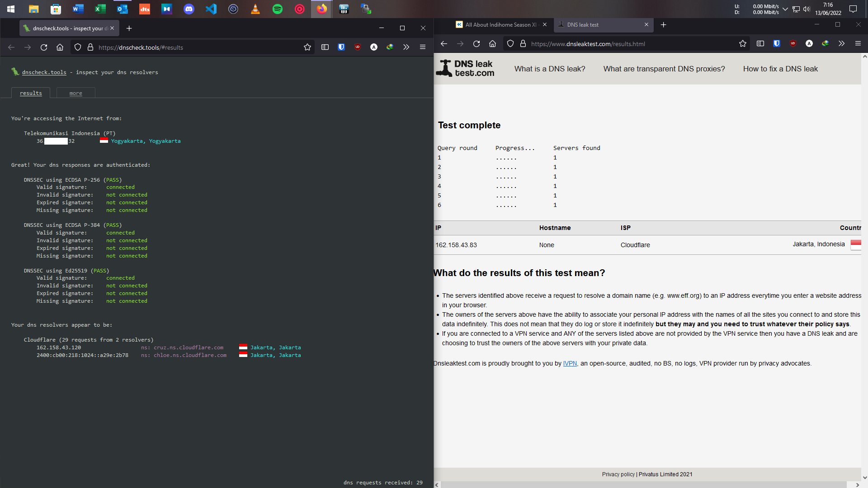Screen dimensions: 868x488
Task: Click the dnsleaktest vertical scrollbar
Action: click(x=865, y=267)
